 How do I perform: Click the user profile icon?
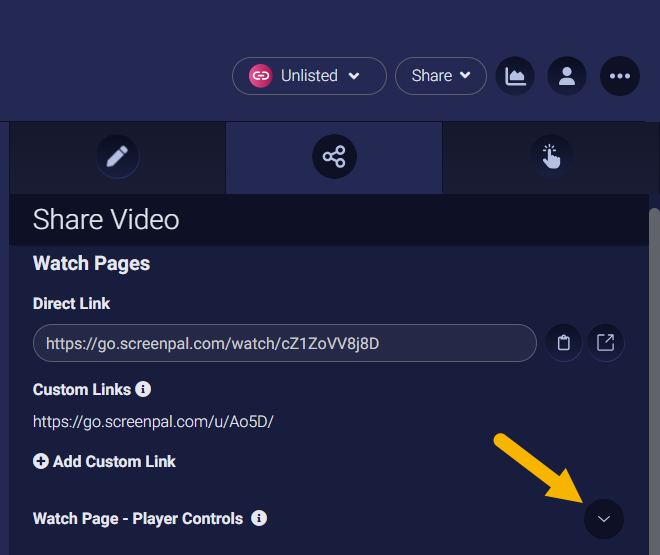(x=567, y=76)
